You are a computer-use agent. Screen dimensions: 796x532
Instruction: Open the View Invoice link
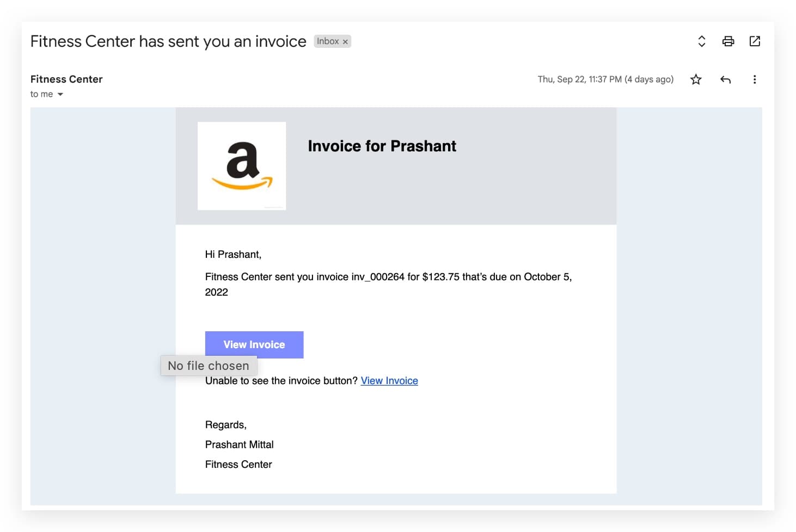389,381
